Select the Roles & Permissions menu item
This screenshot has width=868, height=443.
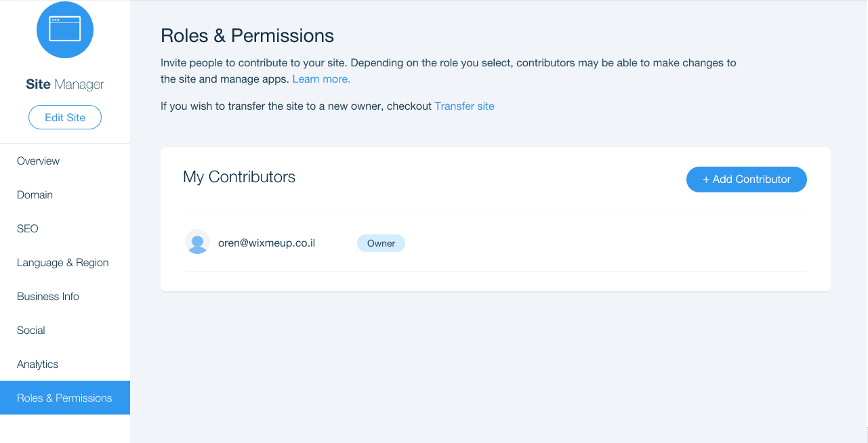(x=65, y=398)
